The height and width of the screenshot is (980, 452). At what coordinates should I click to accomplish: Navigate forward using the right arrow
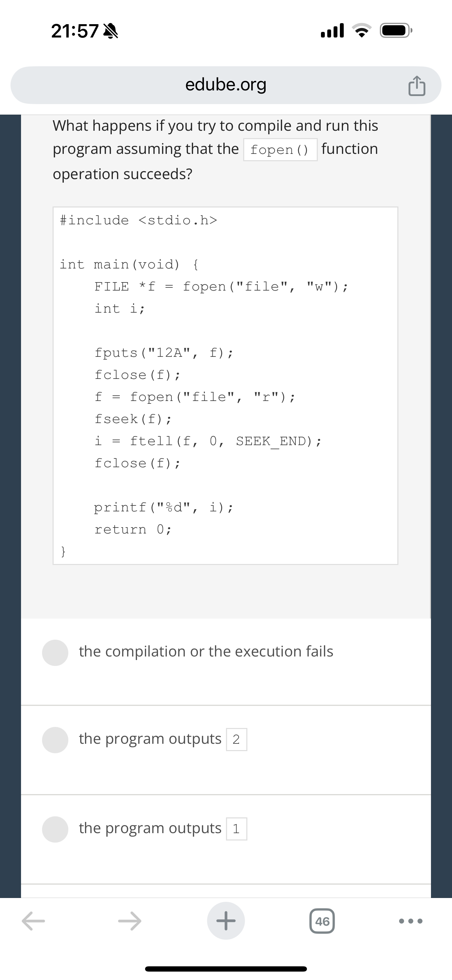(x=130, y=921)
